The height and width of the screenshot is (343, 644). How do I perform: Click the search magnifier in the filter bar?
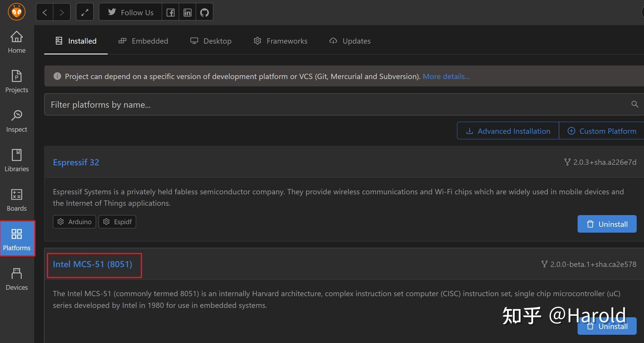634,104
